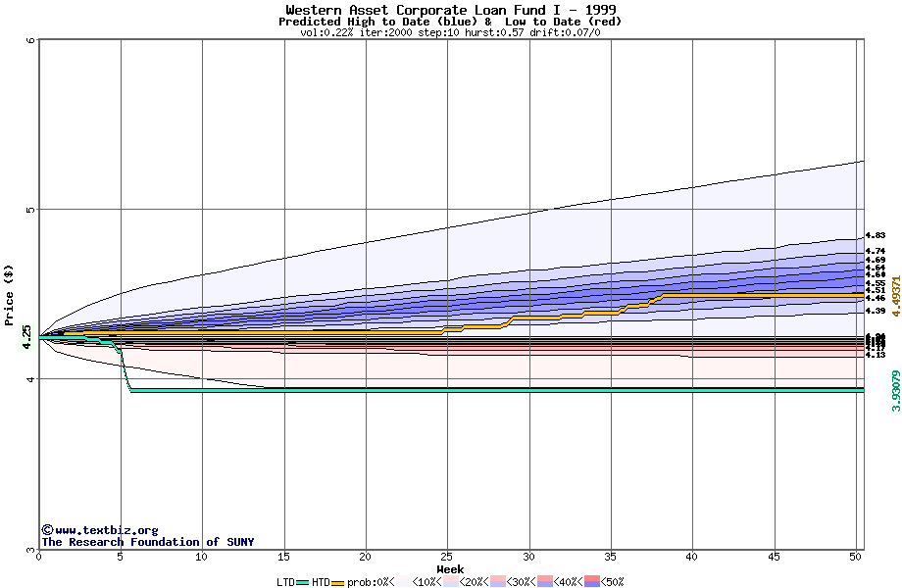Click the Week axis tick label '30'

(x=528, y=557)
